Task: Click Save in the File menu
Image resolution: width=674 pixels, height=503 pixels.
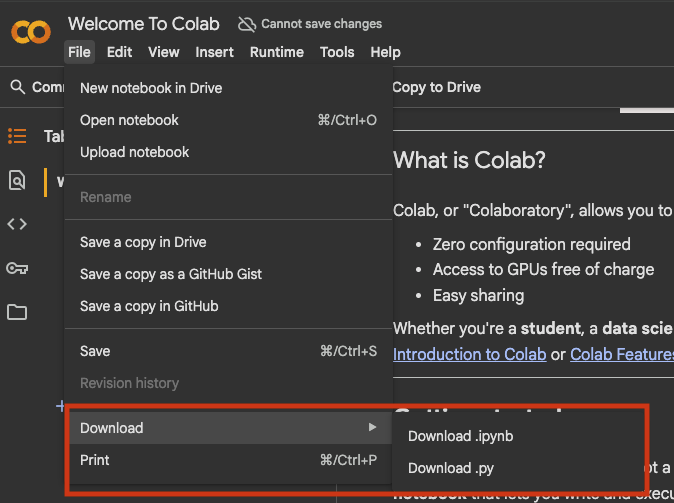Action: click(x=228, y=351)
